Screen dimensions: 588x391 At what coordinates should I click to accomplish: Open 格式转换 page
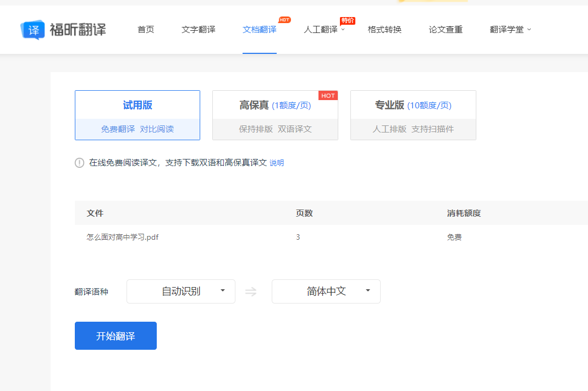click(384, 30)
